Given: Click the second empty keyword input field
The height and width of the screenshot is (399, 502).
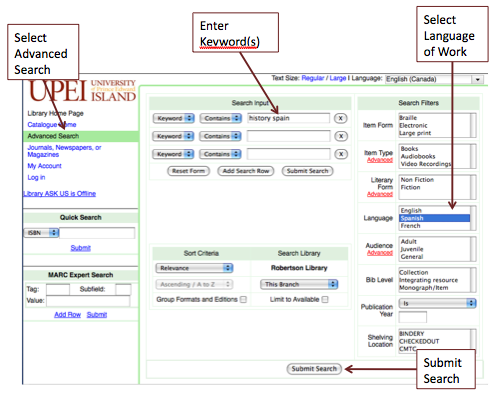Looking at the screenshot, I should [x=289, y=136].
